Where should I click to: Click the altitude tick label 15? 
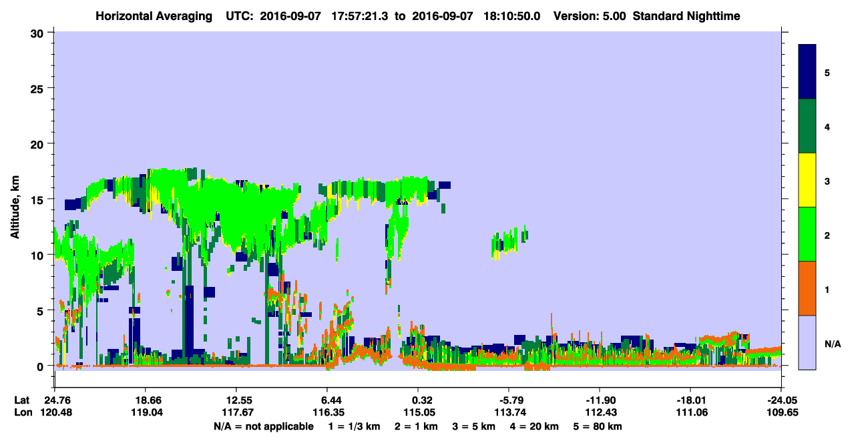[x=39, y=199]
